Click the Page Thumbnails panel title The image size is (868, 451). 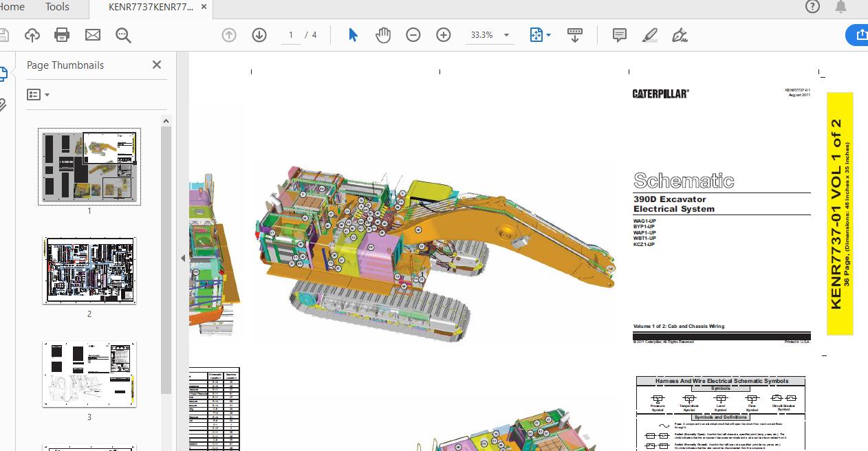click(x=65, y=65)
